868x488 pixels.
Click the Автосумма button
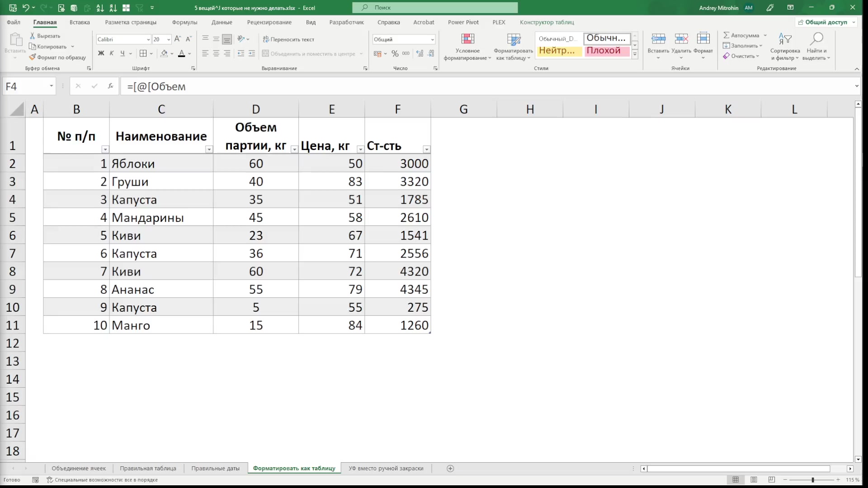click(x=745, y=35)
